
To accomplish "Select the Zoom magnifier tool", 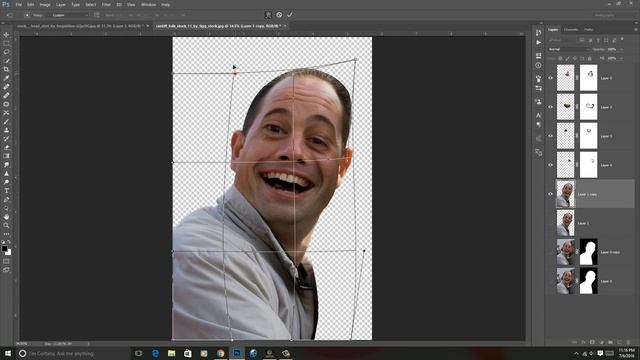I will click(6, 225).
